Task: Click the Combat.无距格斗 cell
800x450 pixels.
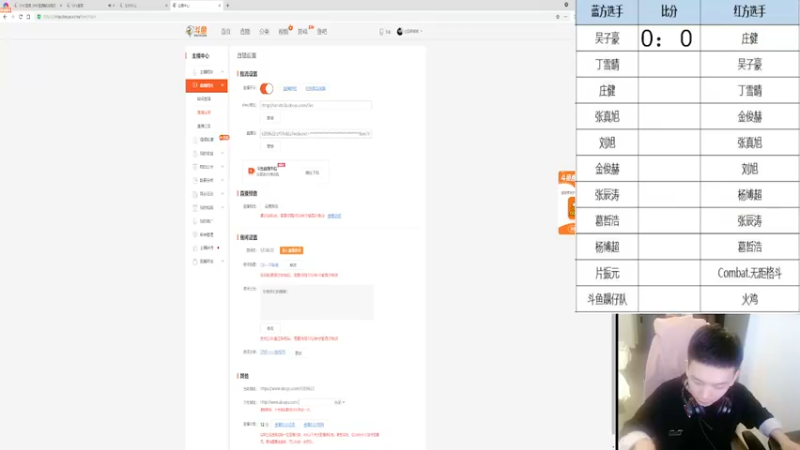Action: pyautogui.click(x=749, y=273)
